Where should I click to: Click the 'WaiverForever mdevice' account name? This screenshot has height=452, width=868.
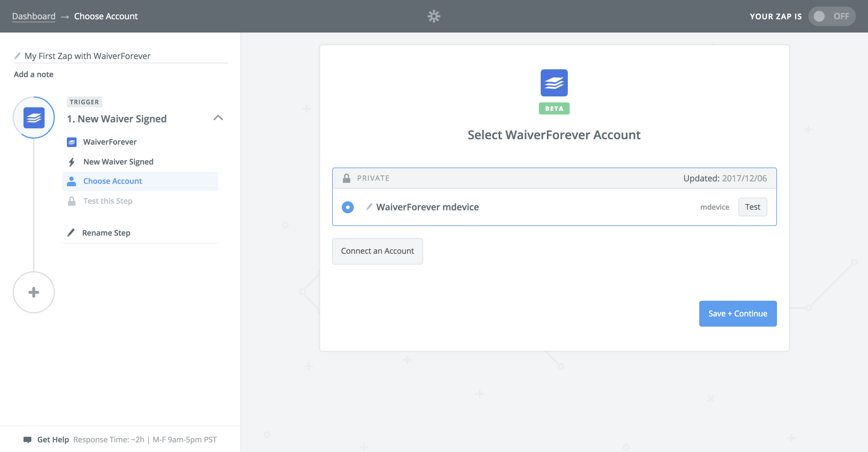[427, 207]
